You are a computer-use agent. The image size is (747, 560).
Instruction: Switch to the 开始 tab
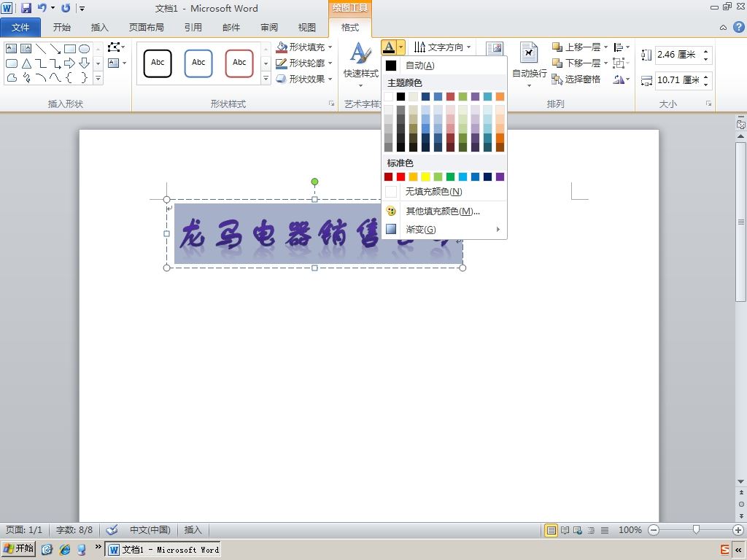[62, 28]
